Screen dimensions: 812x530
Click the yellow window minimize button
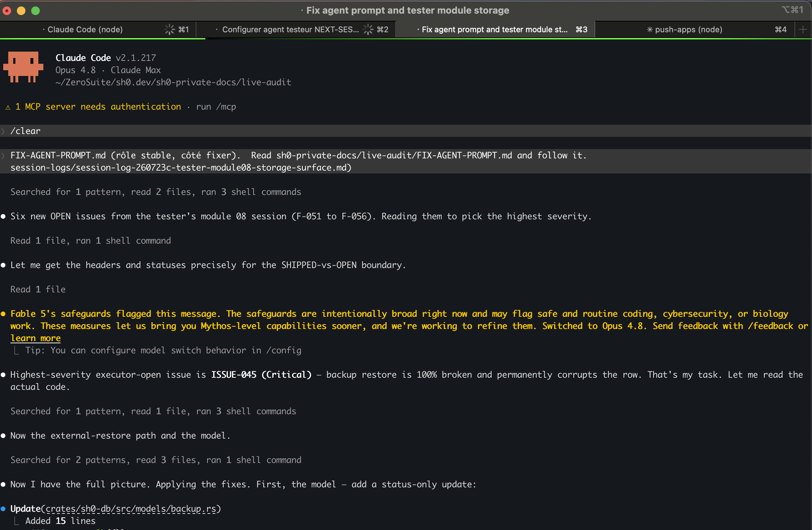[21, 11]
